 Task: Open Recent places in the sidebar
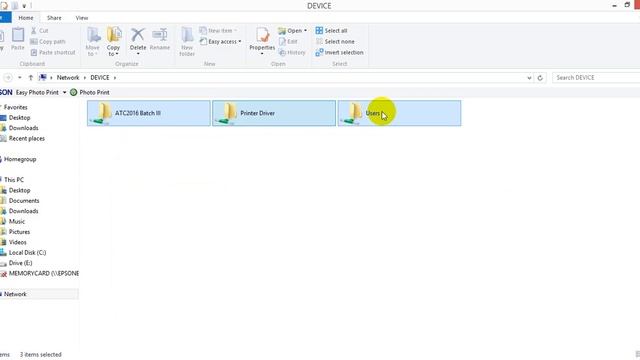[27, 139]
